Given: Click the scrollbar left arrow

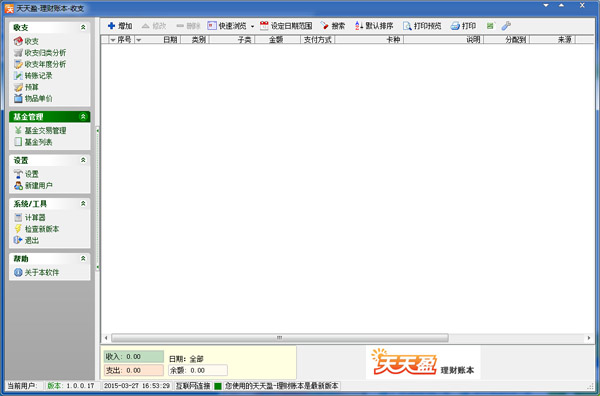Looking at the screenshot, I should (x=106, y=338).
